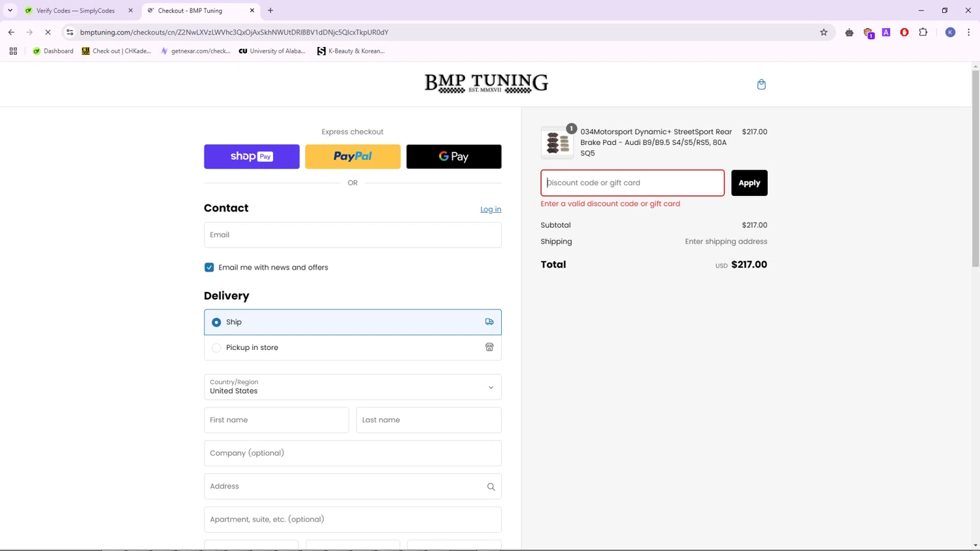Click the extension icon with badge 1
980x551 pixels.
868,33
